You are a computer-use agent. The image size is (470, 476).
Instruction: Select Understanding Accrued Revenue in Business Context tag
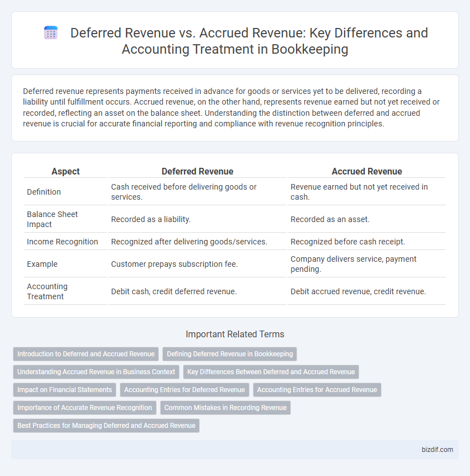pyautogui.click(x=96, y=372)
